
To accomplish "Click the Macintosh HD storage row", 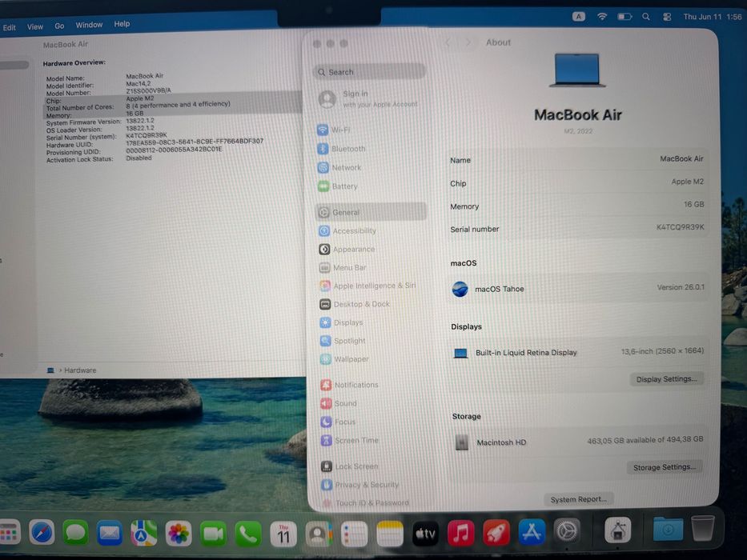I will point(577,442).
